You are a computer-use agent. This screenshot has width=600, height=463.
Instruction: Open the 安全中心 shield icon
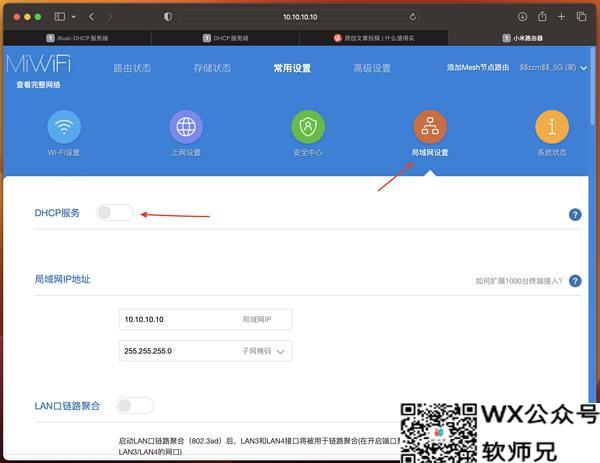[x=308, y=127]
